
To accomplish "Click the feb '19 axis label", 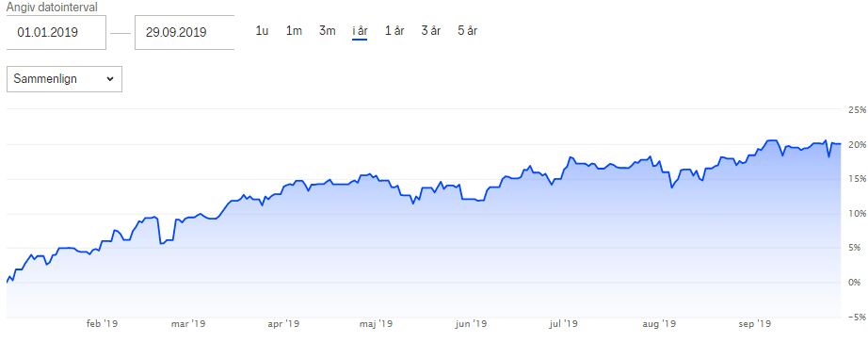I will tap(102, 324).
